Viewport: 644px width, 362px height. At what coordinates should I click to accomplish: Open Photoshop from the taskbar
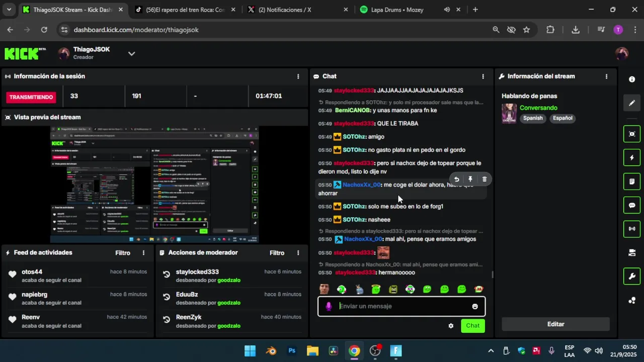[x=292, y=351]
